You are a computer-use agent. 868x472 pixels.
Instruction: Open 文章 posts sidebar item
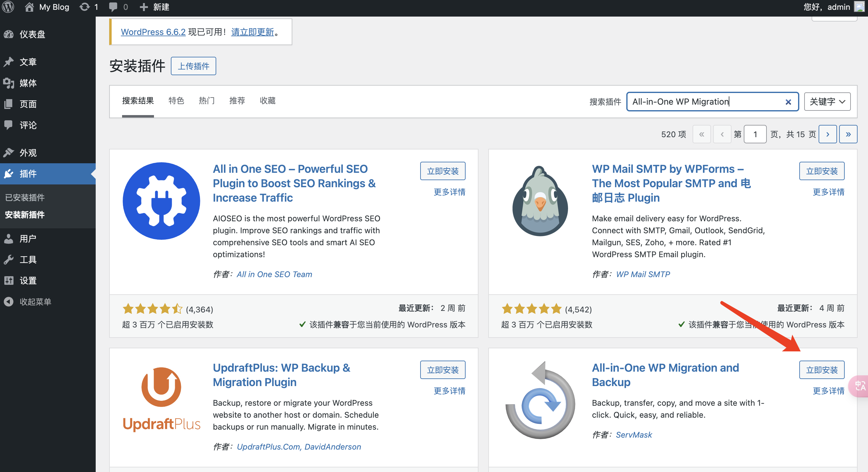pyautogui.click(x=48, y=62)
